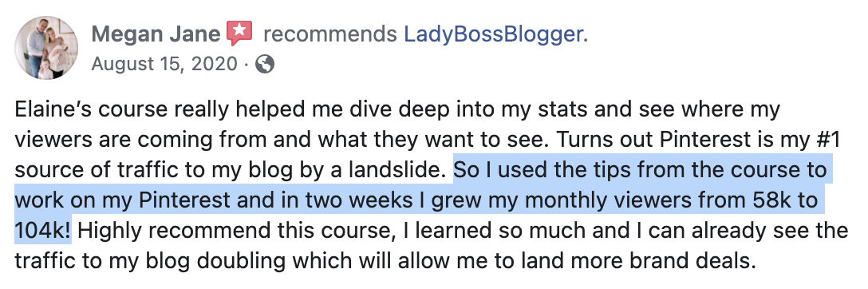Open the LadyBossBlogger page link
The height and width of the screenshot is (289, 868).
click(493, 34)
